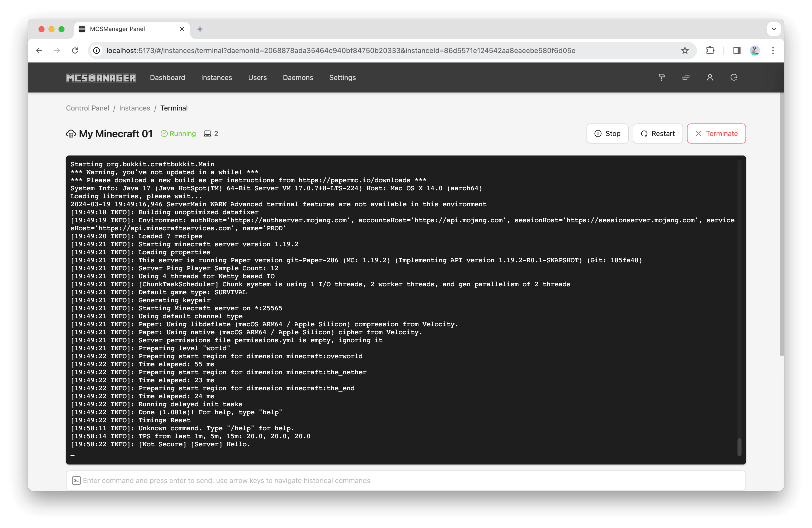Open the user profile icon in navbar
The height and width of the screenshot is (528, 812).
(710, 77)
